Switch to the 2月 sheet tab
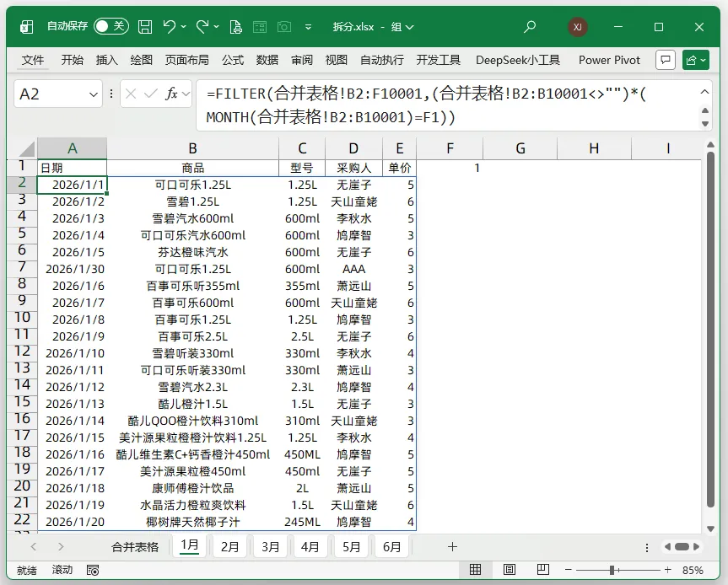Screen dimensions: 728x585 (229, 547)
